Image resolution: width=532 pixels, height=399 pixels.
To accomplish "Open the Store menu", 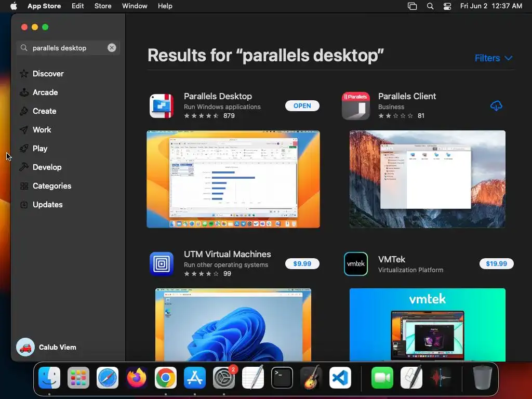I will [x=103, y=6].
